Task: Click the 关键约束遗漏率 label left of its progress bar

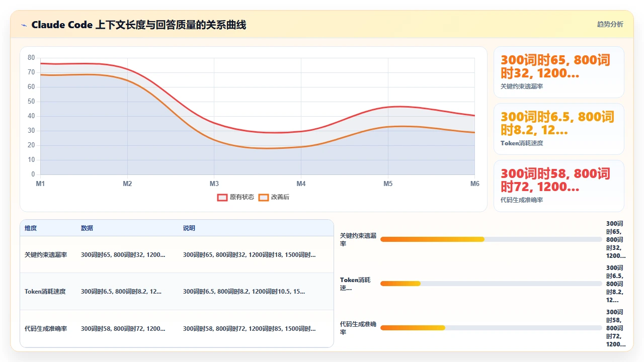Action: (358, 239)
